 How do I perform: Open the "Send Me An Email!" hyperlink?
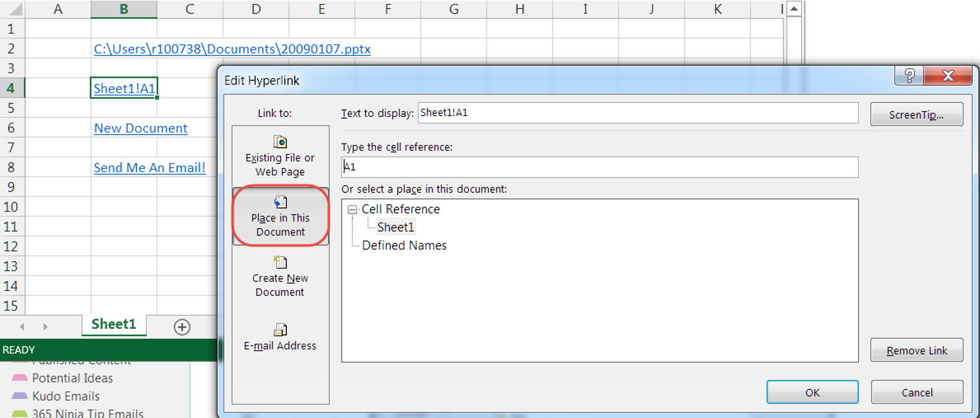click(150, 167)
